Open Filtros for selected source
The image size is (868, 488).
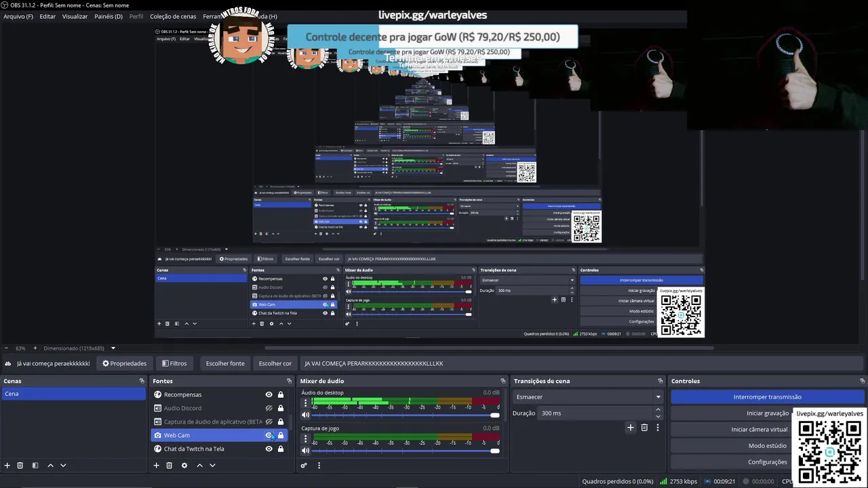[x=174, y=363]
